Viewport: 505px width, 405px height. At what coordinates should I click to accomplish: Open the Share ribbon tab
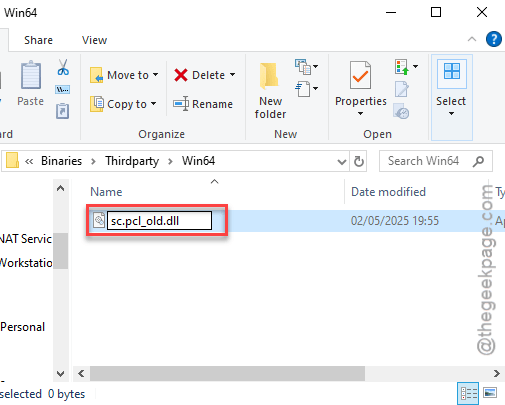click(38, 40)
